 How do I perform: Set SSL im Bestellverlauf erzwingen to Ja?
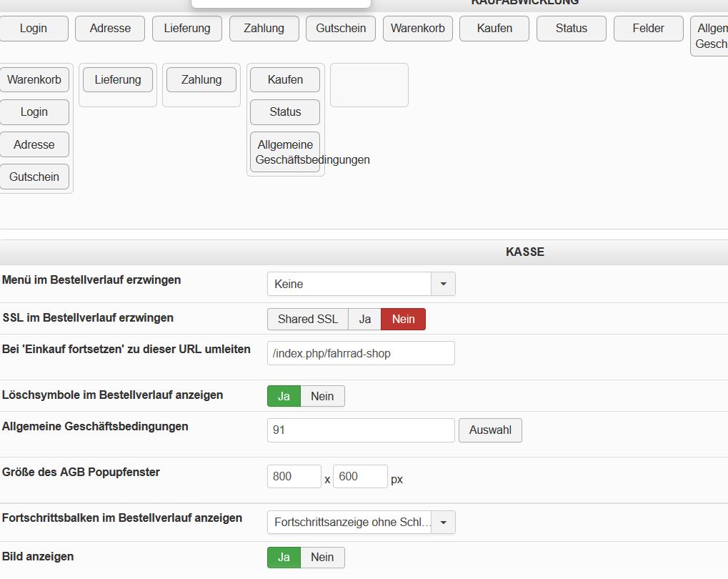pyautogui.click(x=364, y=320)
